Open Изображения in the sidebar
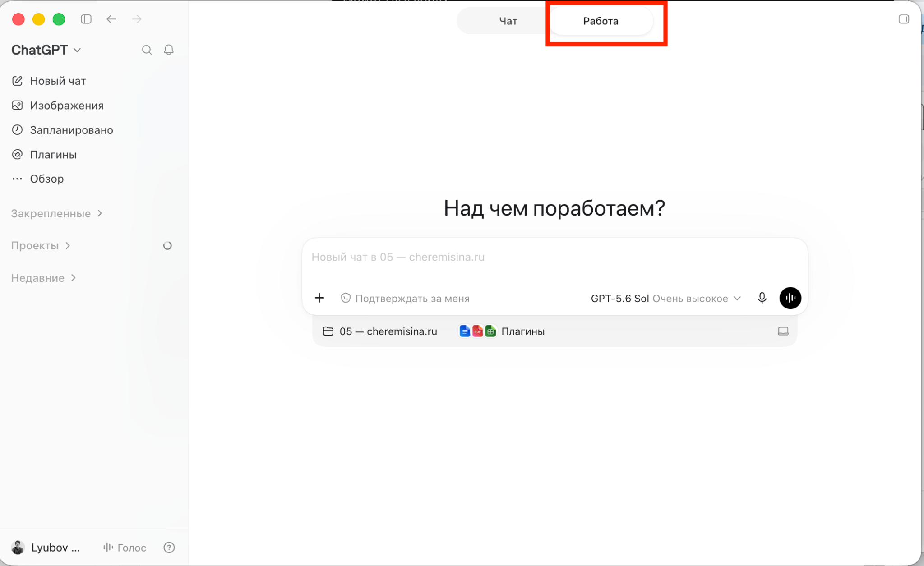Viewport: 924px width, 566px height. click(57, 105)
